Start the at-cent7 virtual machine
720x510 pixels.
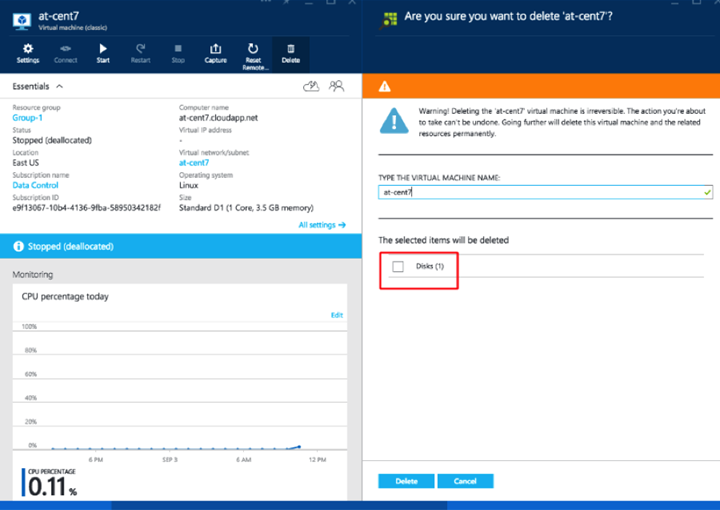point(103,53)
